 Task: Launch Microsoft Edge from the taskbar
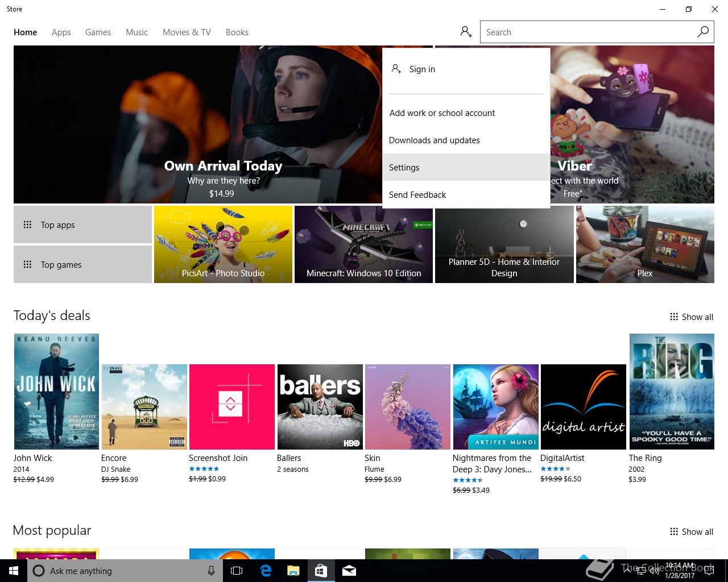(x=265, y=571)
